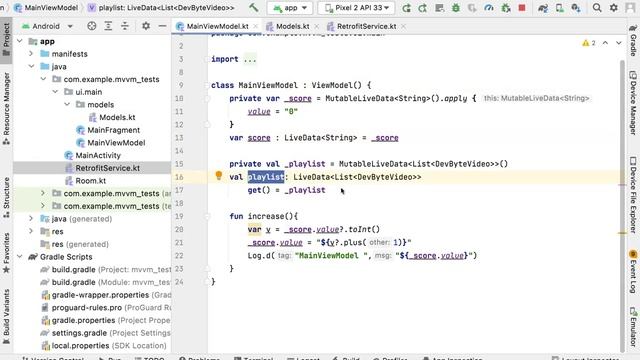Click the warnings indicator showing 2

point(589,43)
